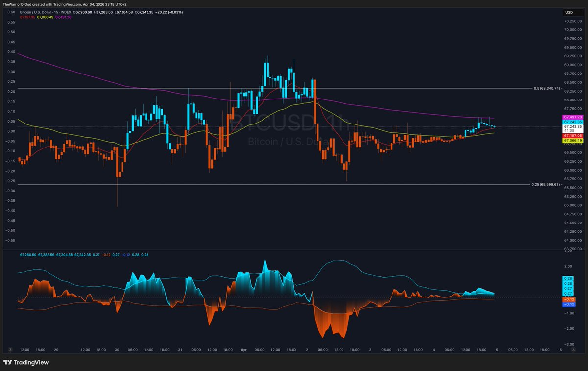
Task: Click the Z timezone button on the time axis
Action: click(10, 350)
